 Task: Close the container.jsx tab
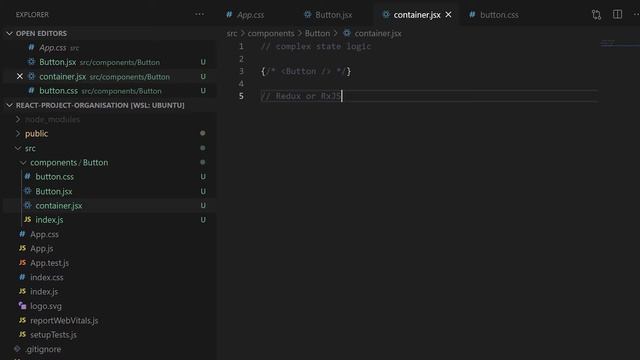(449, 15)
